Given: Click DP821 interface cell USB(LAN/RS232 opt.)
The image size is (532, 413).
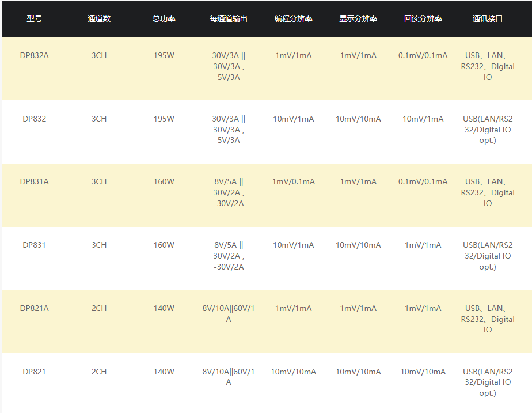Looking at the screenshot, I should click(x=488, y=382).
